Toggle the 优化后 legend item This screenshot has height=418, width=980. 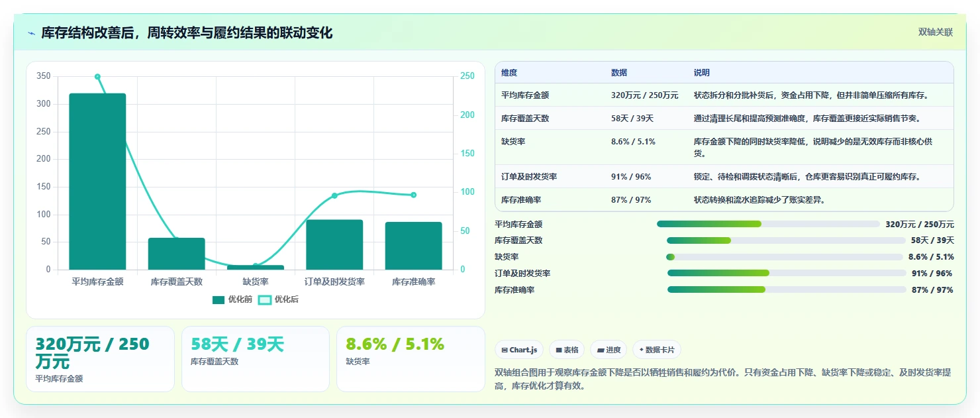278,299
